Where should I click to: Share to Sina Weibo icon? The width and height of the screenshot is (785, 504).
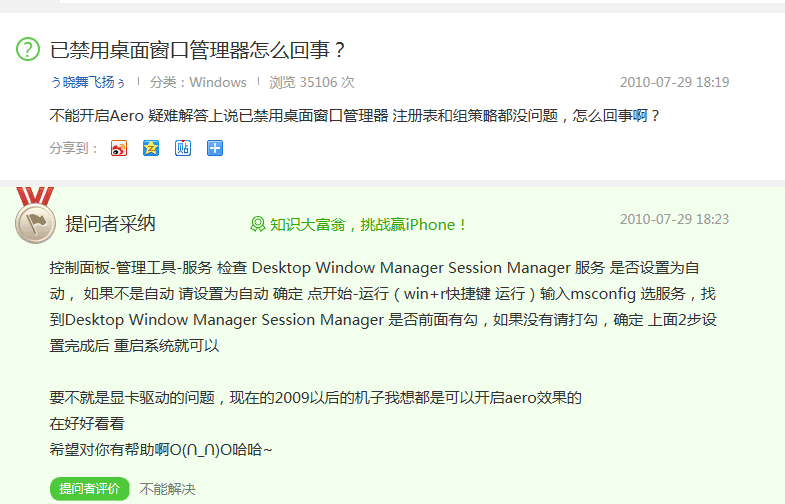pos(119,148)
